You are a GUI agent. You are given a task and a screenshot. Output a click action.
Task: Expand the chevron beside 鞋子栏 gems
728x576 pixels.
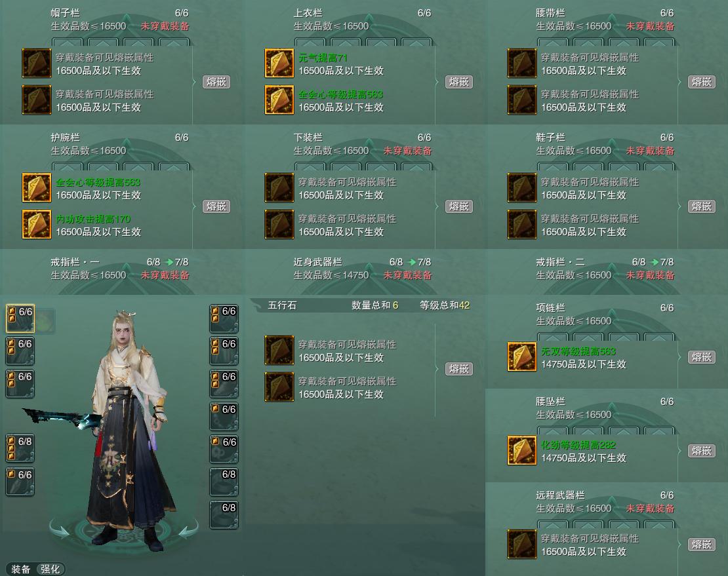(679, 206)
